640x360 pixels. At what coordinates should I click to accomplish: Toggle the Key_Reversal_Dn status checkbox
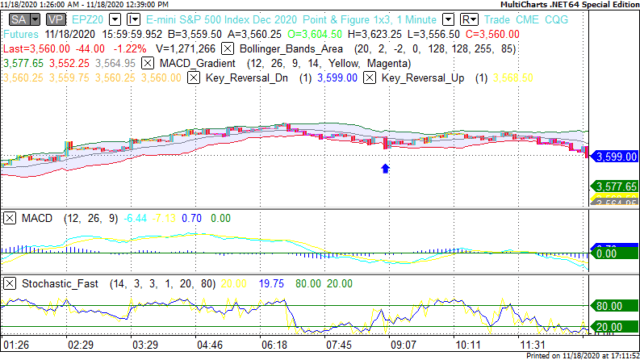click(193, 78)
